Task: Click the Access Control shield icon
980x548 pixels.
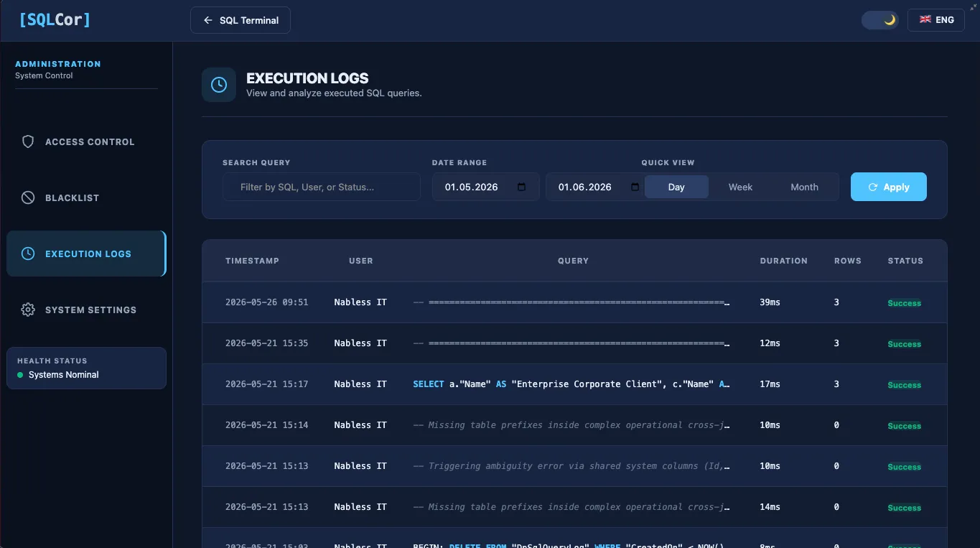Action: 28,141
